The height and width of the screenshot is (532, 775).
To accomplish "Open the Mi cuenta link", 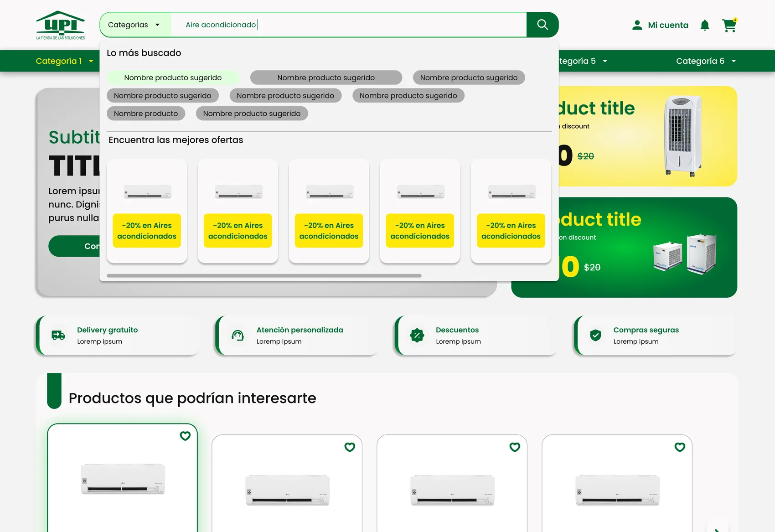I will [x=668, y=25].
